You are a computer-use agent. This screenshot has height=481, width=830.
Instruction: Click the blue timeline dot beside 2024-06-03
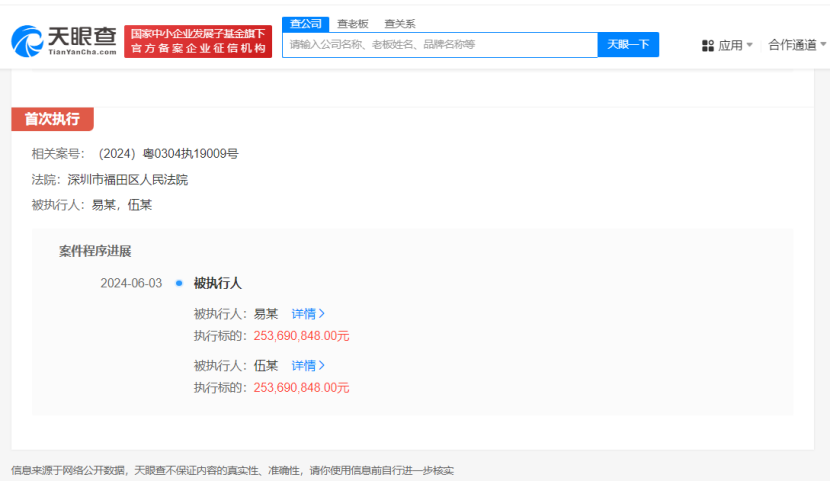click(179, 283)
